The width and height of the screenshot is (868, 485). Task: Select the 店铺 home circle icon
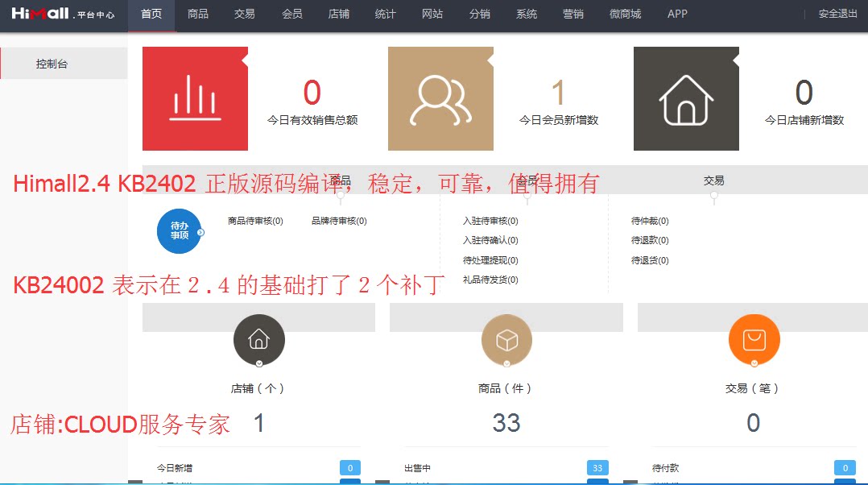(x=258, y=340)
